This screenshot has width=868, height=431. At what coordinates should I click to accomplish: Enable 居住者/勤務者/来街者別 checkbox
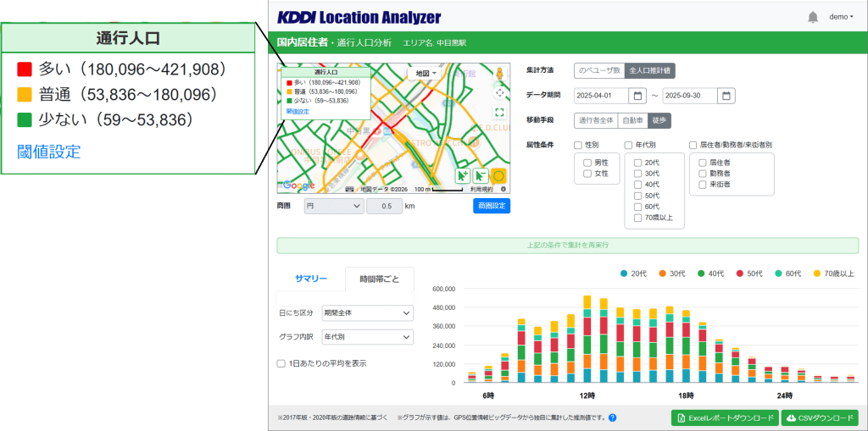[693, 145]
